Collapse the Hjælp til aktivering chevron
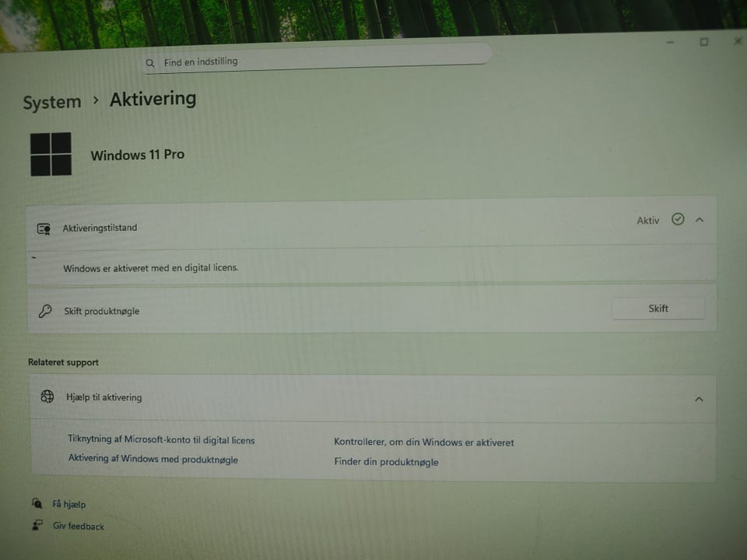The image size is (747, 560). click(x=699, y=399)
